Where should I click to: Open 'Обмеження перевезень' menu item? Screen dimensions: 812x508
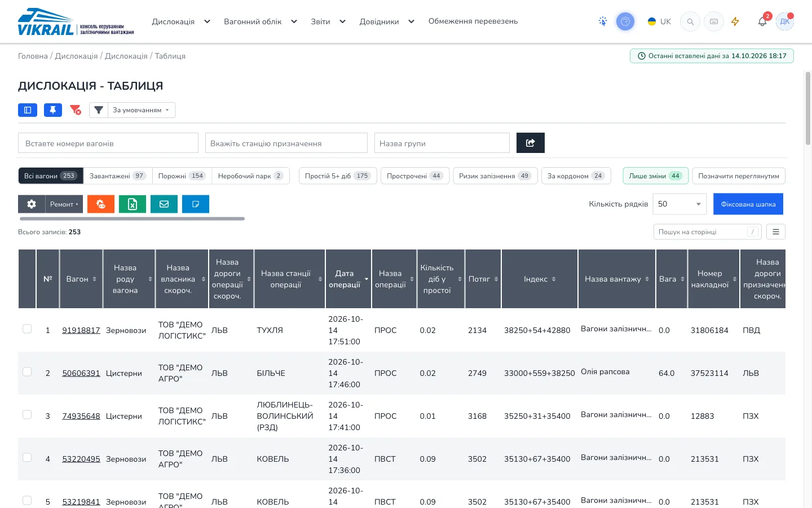[473, 21]
